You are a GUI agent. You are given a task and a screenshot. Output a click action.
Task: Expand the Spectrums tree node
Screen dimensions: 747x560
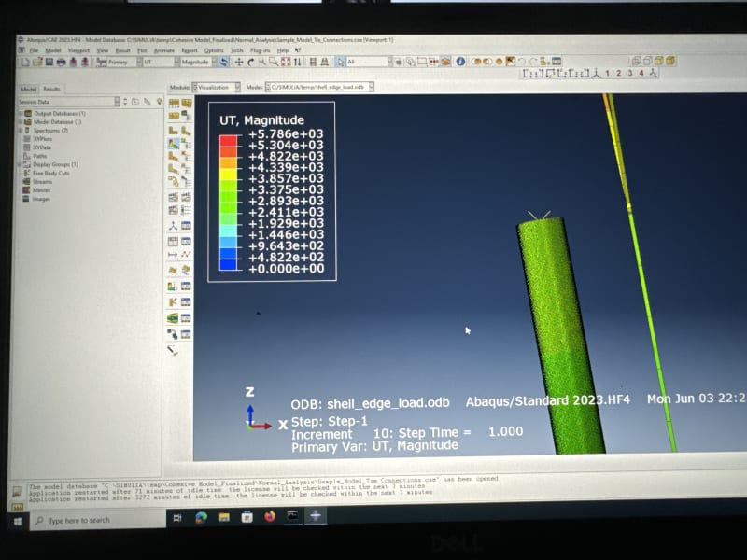tap(20, 131)
